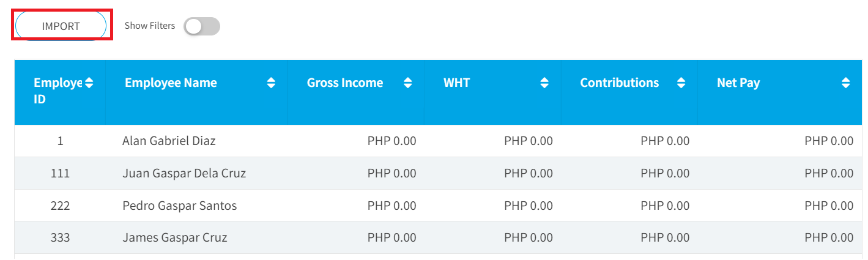The image size is (868, 260).
Task: Select the Pedro Gaspar Santos row
Action: 434,206
